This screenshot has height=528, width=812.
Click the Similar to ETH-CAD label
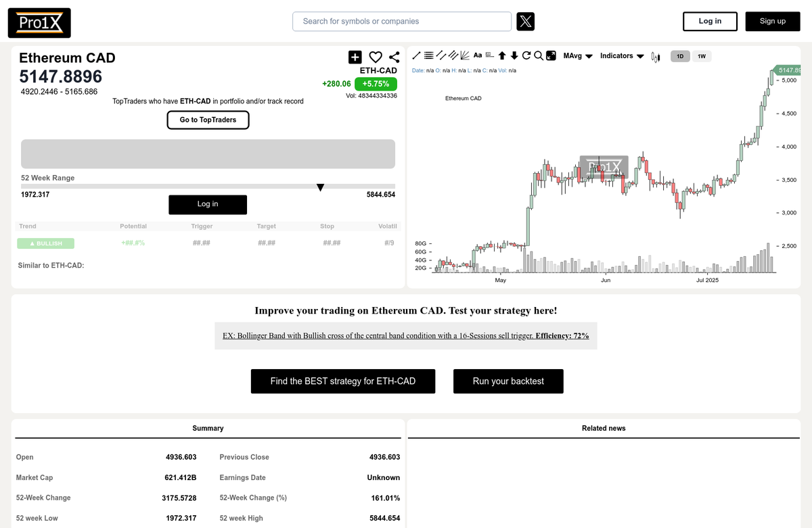pyautogui.click(x=51, y=266)
